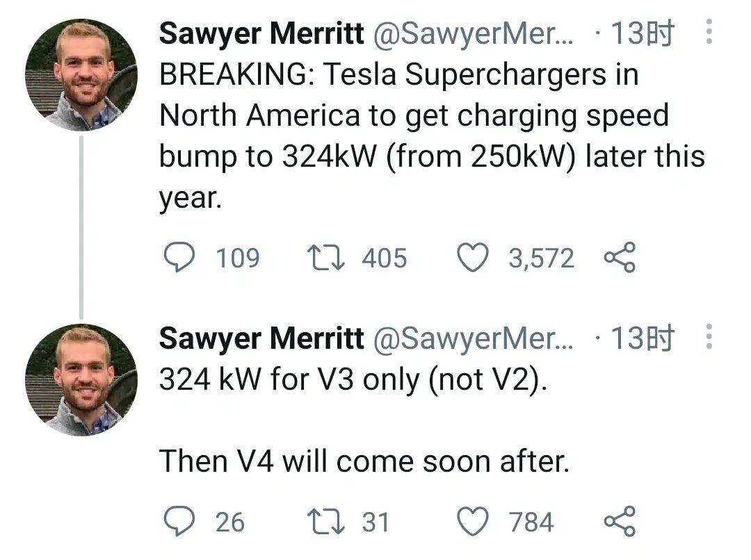Image resolution: width=751 pixels, height=560 pixels.
Task: Like the tweet with 784 likes
Action: click(x=472, y=522)
